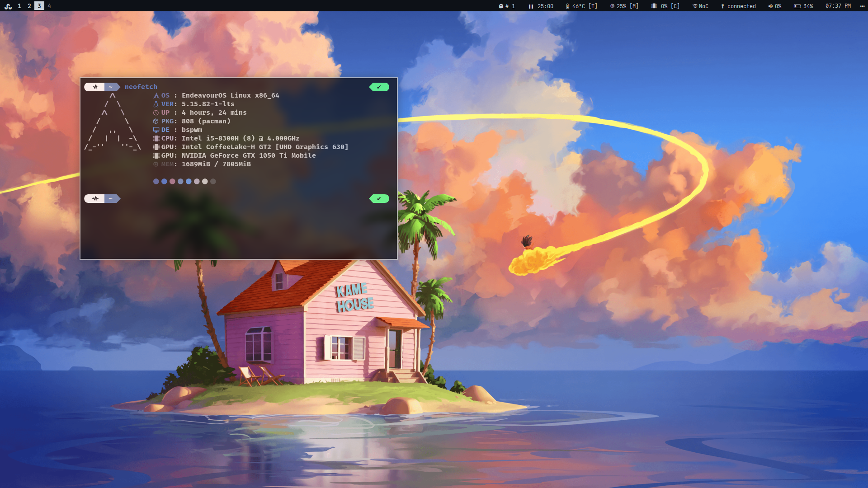This screenshot has width=868, height=488.
Task: Click the penguin icon beside VER
Action: [156, 104]
